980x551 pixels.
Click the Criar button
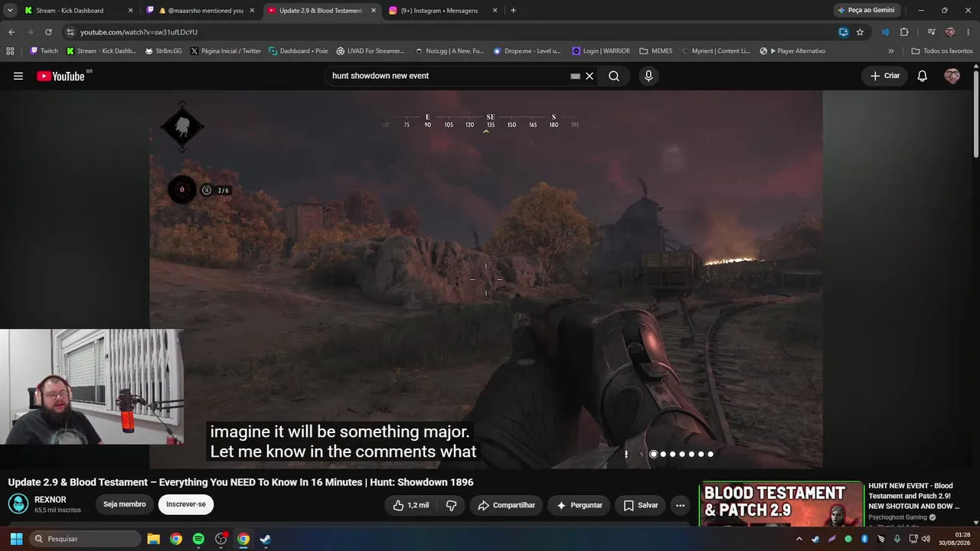click(x=885, y=76)
